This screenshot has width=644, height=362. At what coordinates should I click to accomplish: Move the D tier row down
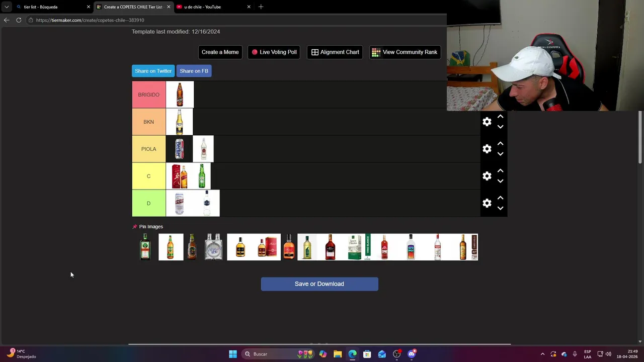pos(500,208)
